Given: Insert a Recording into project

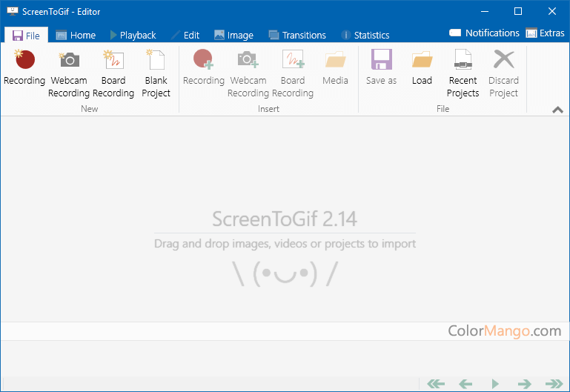Looking at the screenshot, I should point(204,69).
